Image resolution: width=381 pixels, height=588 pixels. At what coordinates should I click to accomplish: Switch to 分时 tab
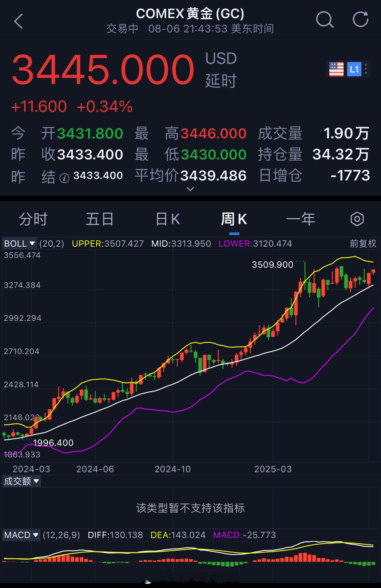[33, 219]
